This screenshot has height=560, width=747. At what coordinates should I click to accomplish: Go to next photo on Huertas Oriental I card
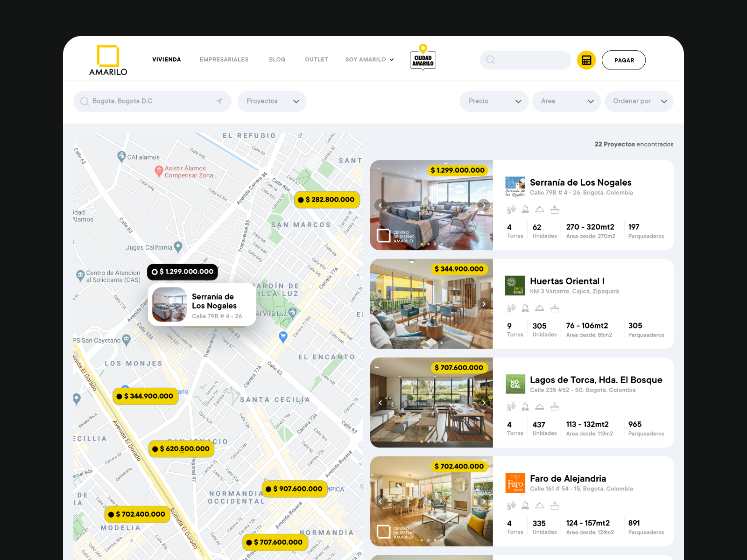tap(484, 304)
